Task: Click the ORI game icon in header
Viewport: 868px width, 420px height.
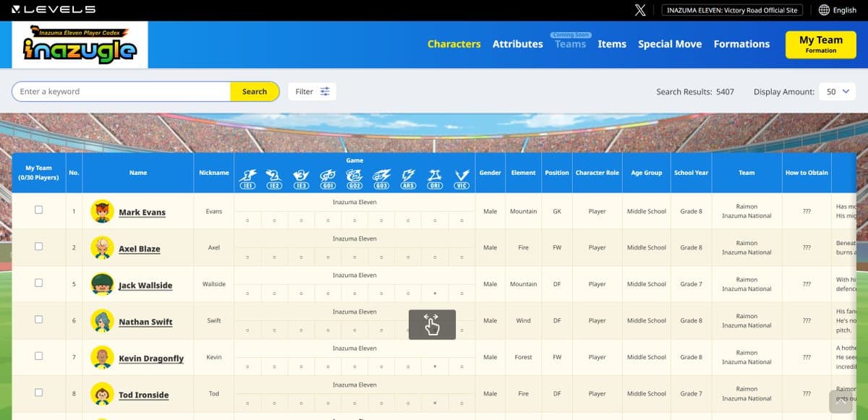Action: pos(435,179)
